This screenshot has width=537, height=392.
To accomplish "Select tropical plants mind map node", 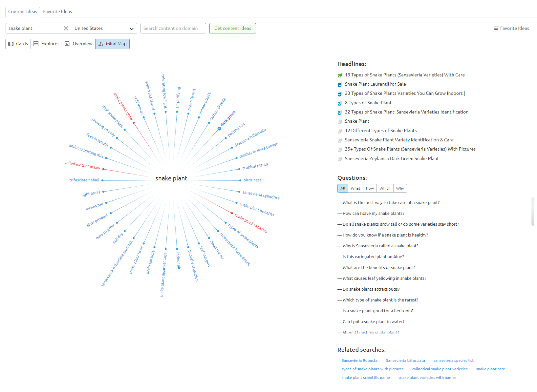I will (x=255, y=166).
